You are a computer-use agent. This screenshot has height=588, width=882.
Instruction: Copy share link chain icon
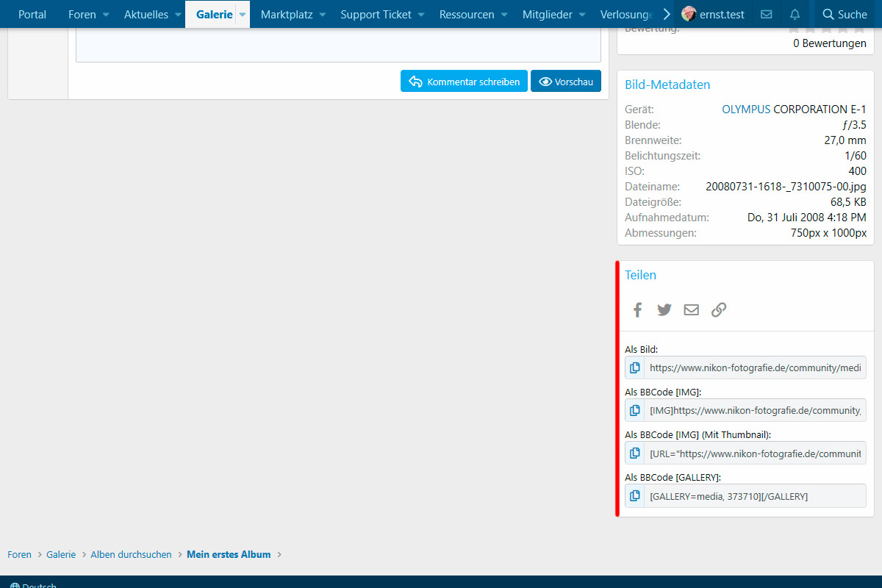(x=719, y=309)
